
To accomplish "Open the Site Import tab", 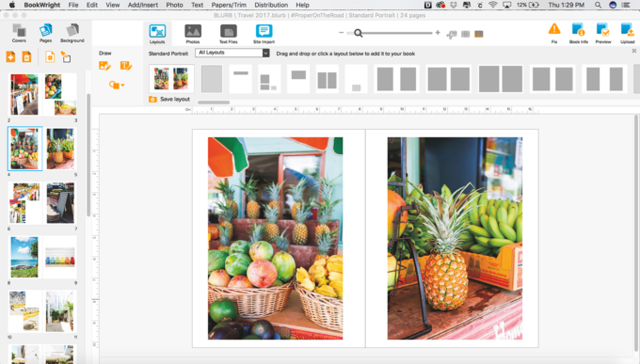I will 264,34.
